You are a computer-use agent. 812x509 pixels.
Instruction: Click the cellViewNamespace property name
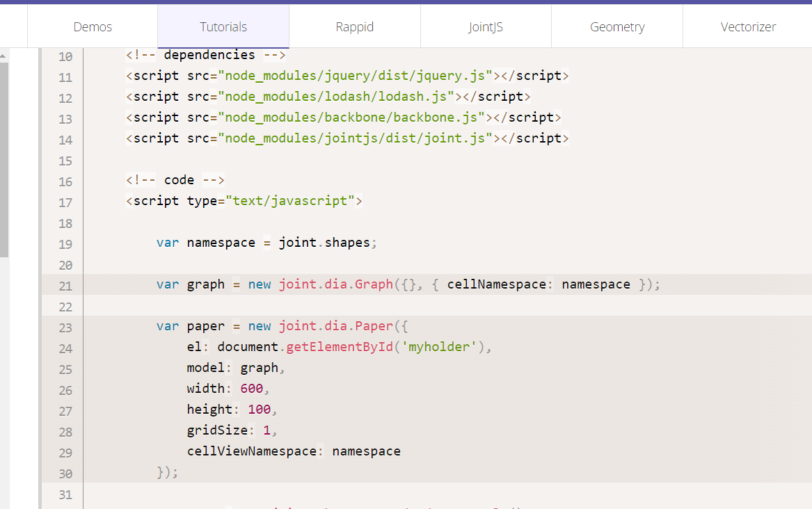[x=252, y=451]
